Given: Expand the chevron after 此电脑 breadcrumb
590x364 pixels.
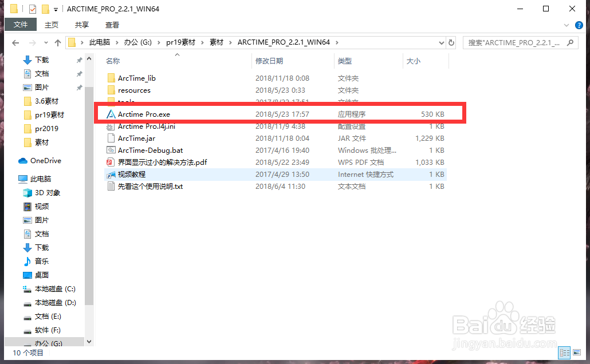Looking at the screenshot, I should [117, 42].
